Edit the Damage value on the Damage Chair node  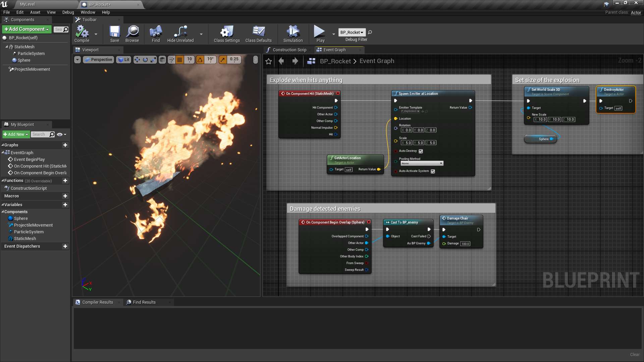click(x=465, y=244)
